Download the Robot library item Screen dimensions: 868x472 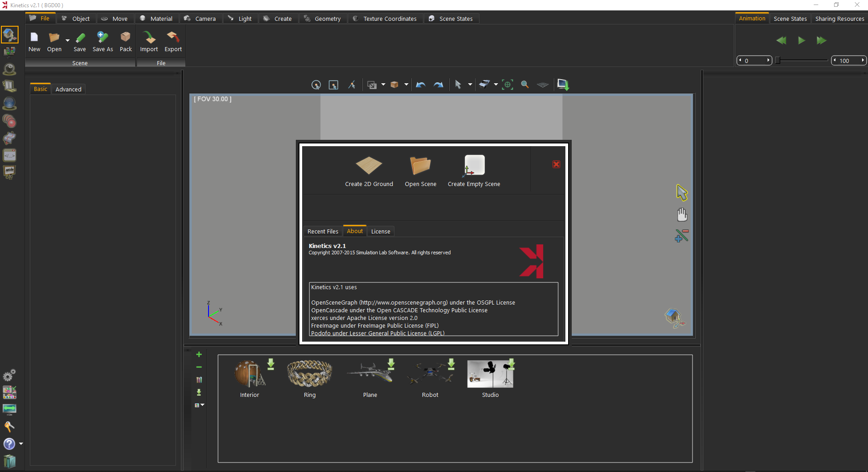[x=451, y=364]
